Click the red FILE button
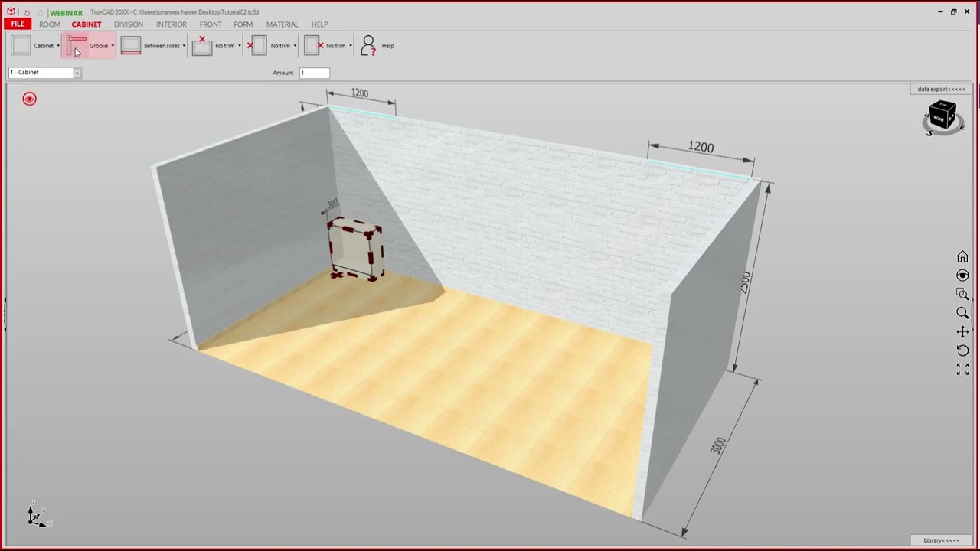 click(18, 24)
